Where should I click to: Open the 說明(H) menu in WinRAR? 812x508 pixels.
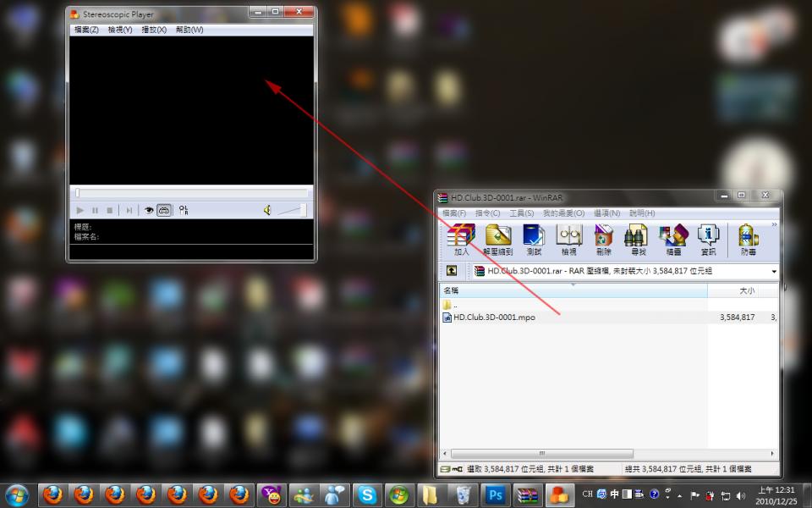point(642,213)
